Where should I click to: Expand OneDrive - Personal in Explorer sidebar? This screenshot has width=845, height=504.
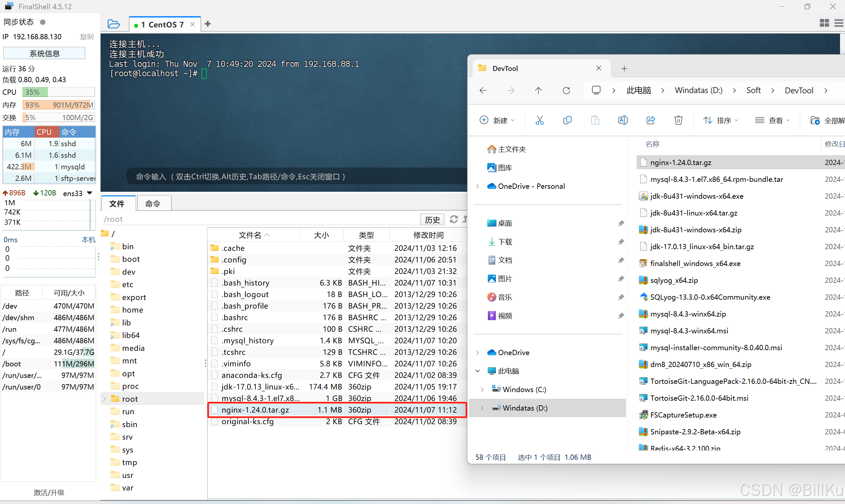pyautogui.click(x=478, y=186)
